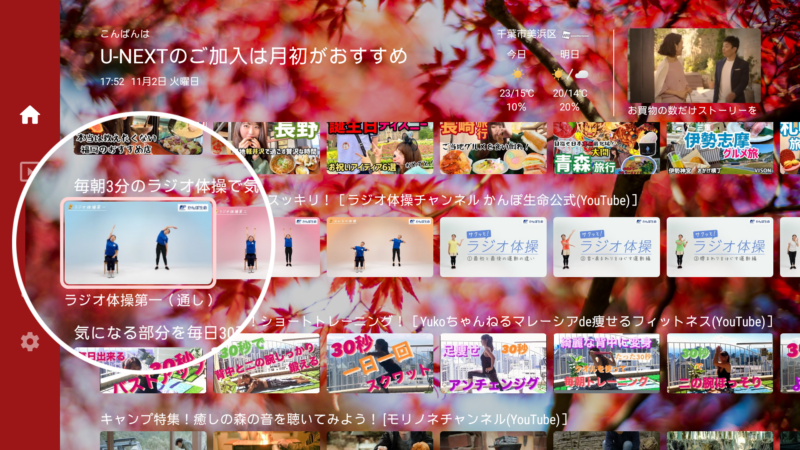This screenshot has width=800, height=450.
Task: Play the 長野 travel video thumbnail
Action: (x=265, y=148)
